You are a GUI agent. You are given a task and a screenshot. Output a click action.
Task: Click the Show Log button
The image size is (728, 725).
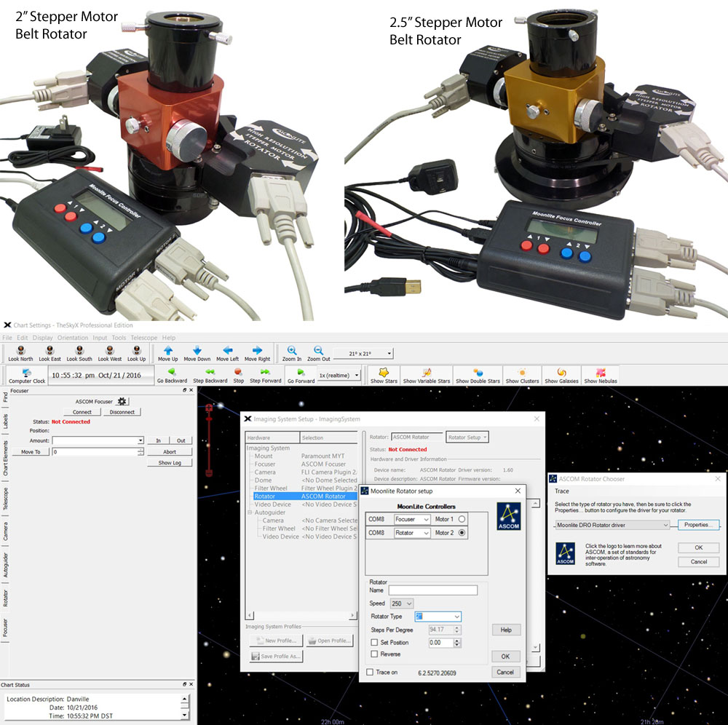pyautogui.click(x=170, y=462)
